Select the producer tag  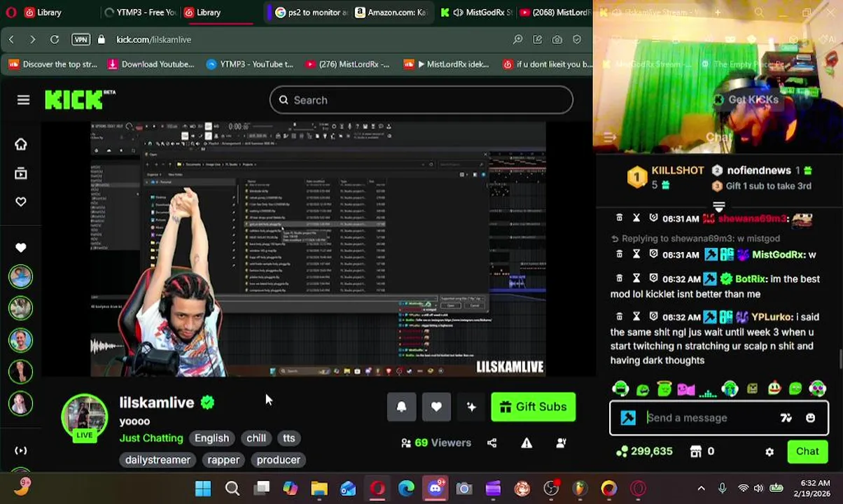click(279, 460)
